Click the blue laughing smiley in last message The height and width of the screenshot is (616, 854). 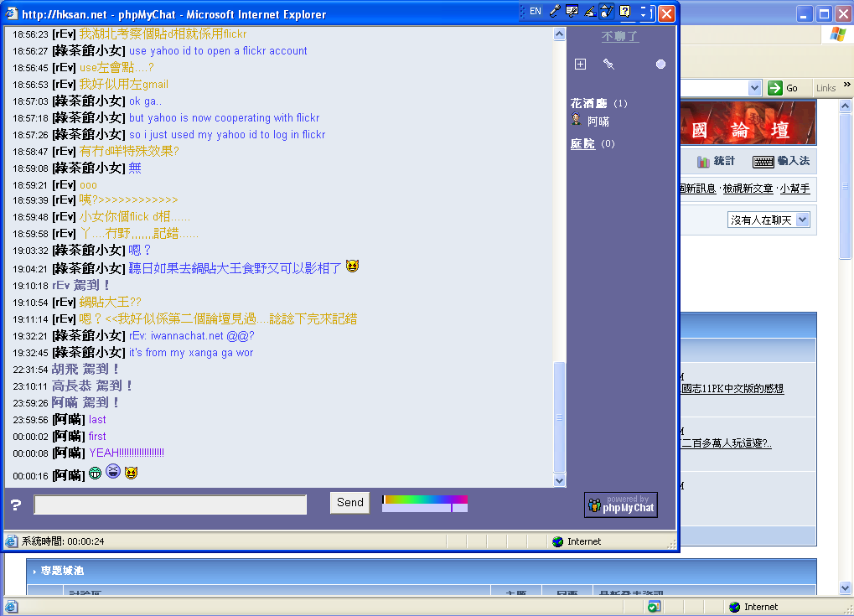click(x=113, y=471)
